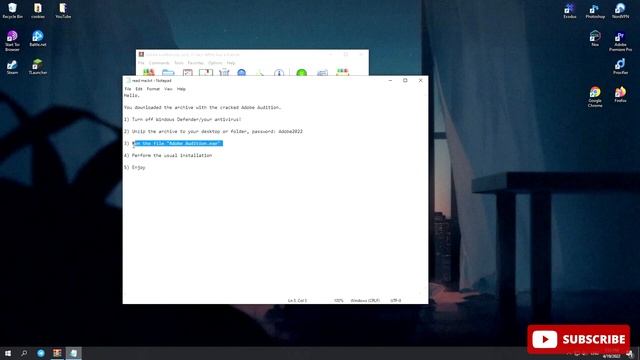Open the Nox desktop shortcut

(595, 38)
